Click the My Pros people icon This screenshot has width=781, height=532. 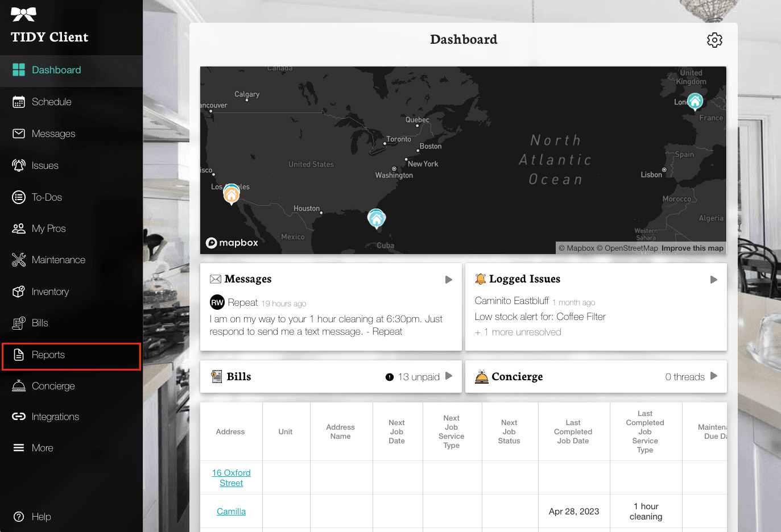19,228
